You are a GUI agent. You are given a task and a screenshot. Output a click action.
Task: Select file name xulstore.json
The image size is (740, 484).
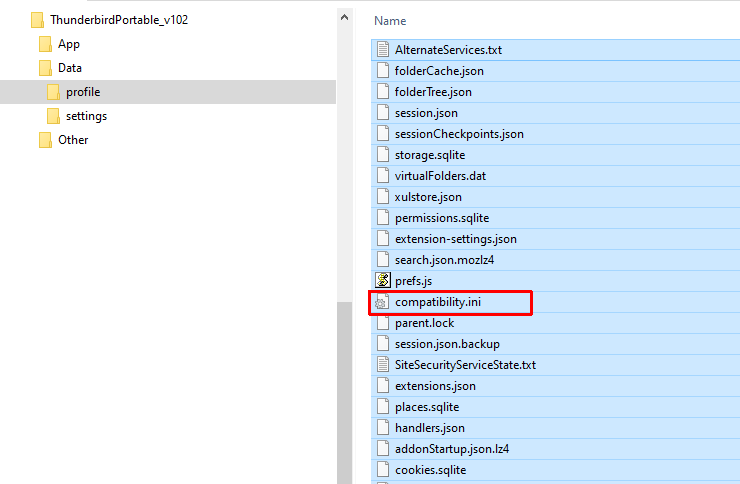pyautogui.click(x=428, y=197)
